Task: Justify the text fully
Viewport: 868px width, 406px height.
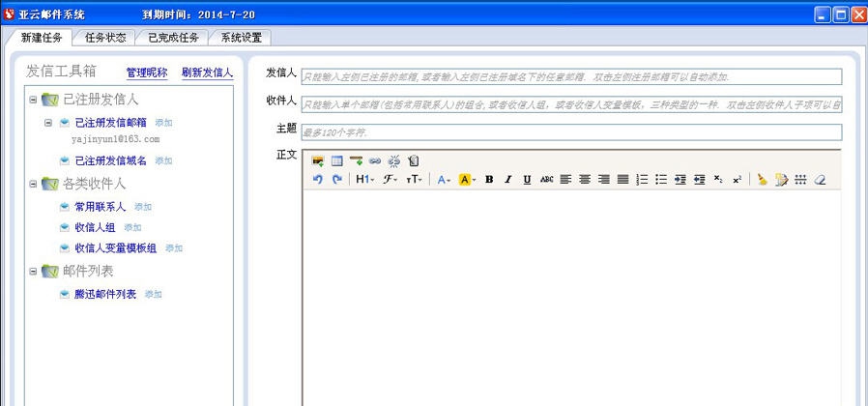Action: (x=622, y=180)
